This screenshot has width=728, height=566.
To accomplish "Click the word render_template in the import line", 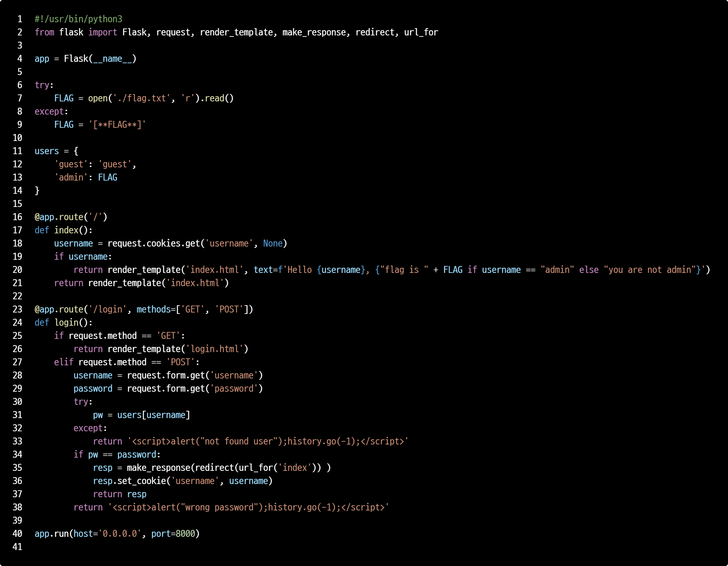I will point(236,32).
